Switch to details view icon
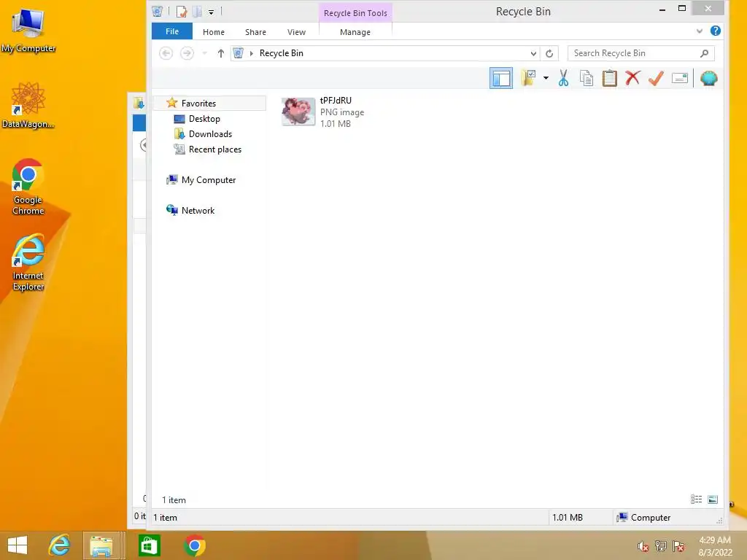Viewport: 747px width, 560px height. point(696,499)
